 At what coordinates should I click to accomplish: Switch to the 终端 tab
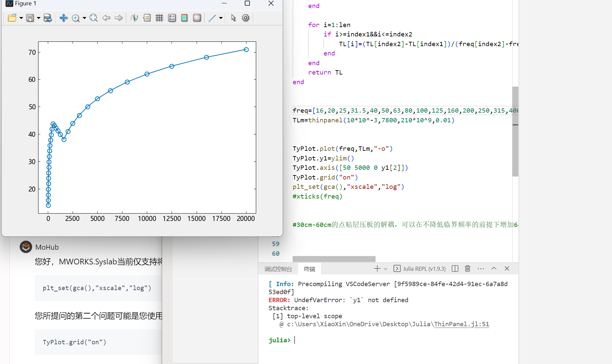pos(309,269)
